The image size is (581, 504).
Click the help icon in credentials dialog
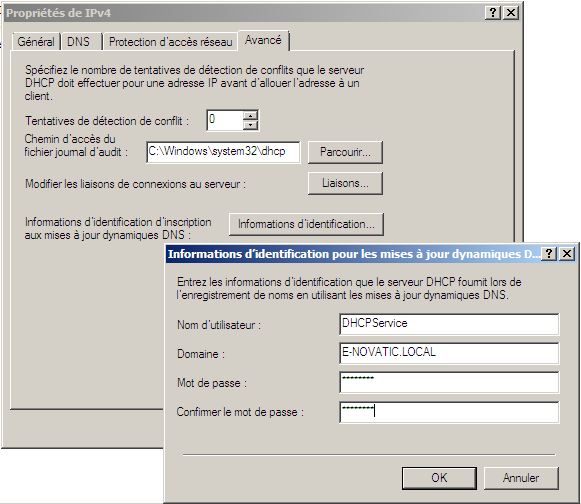click(x=549, y=254)
